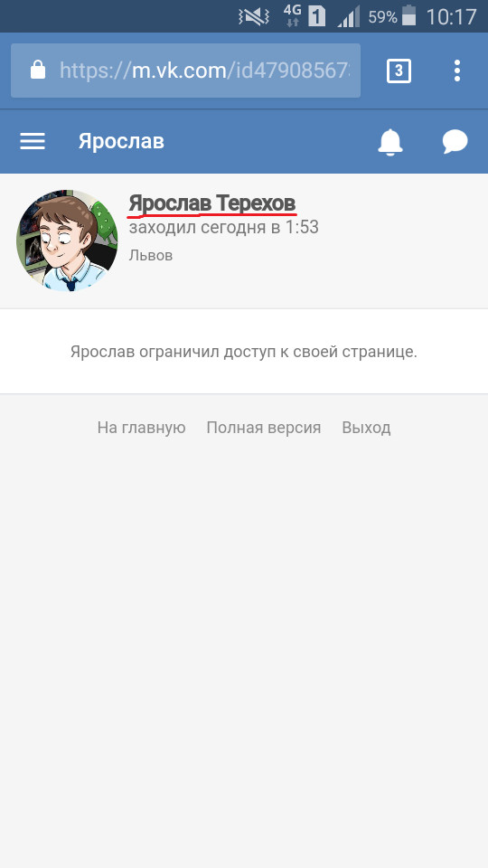Tap the Львов city label
488x868 pixels.
151,255
